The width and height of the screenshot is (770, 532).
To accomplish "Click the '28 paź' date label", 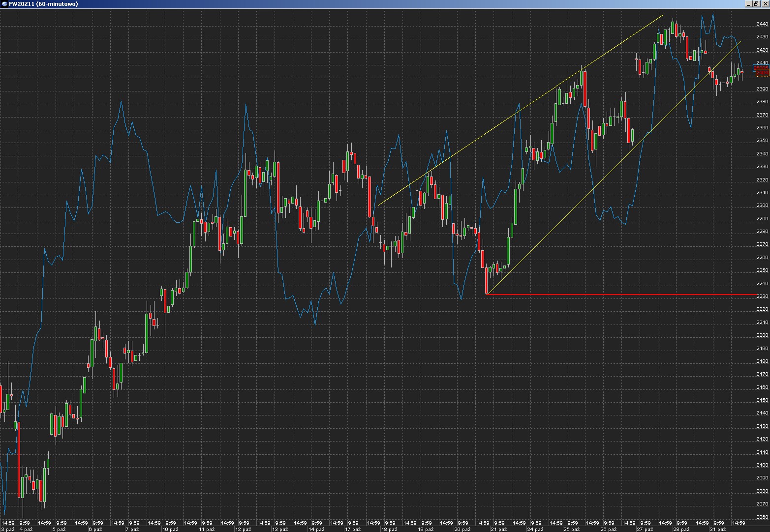I will coord(682,529).
